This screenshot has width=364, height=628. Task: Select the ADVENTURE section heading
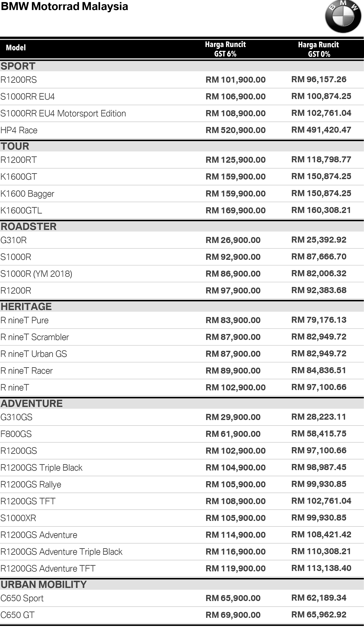[x=32, y=404]
